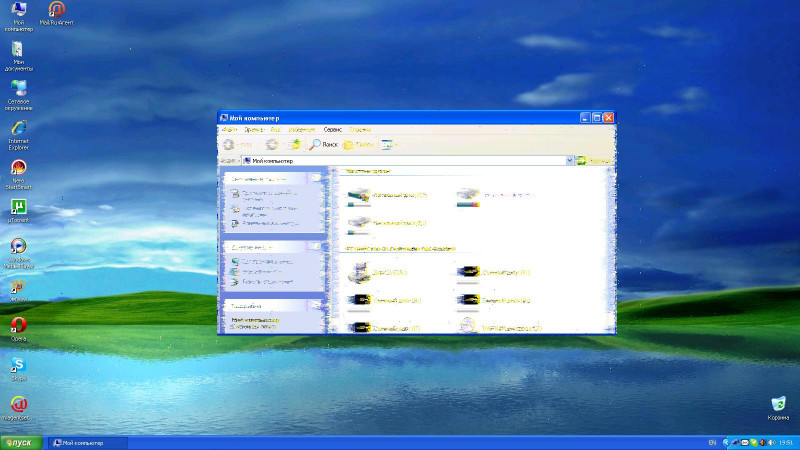Select Мой компьютер desktop icon
Screen dimensions: 800x450
tap(19, 16)
